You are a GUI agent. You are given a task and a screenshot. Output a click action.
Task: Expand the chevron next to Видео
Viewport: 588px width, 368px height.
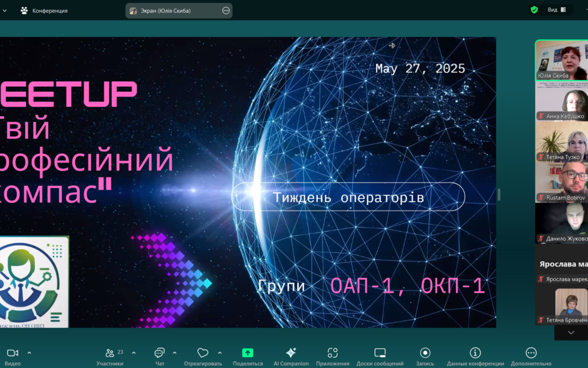[29, 352]
